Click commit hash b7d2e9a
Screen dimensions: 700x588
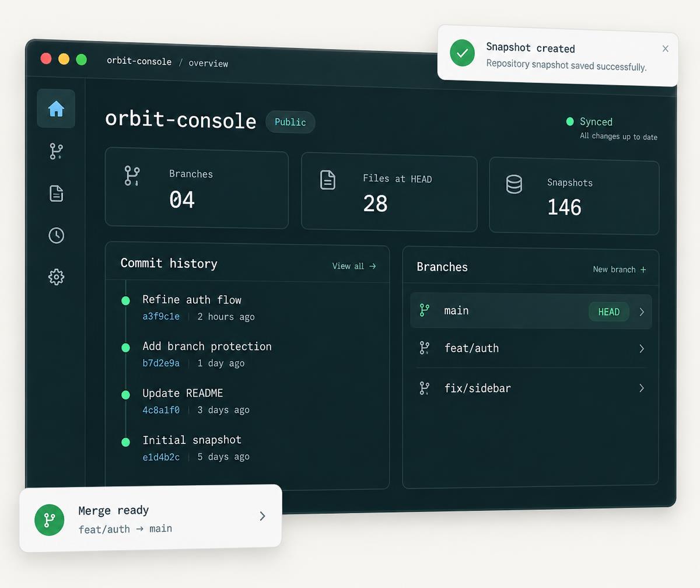[x=161, y=363]
